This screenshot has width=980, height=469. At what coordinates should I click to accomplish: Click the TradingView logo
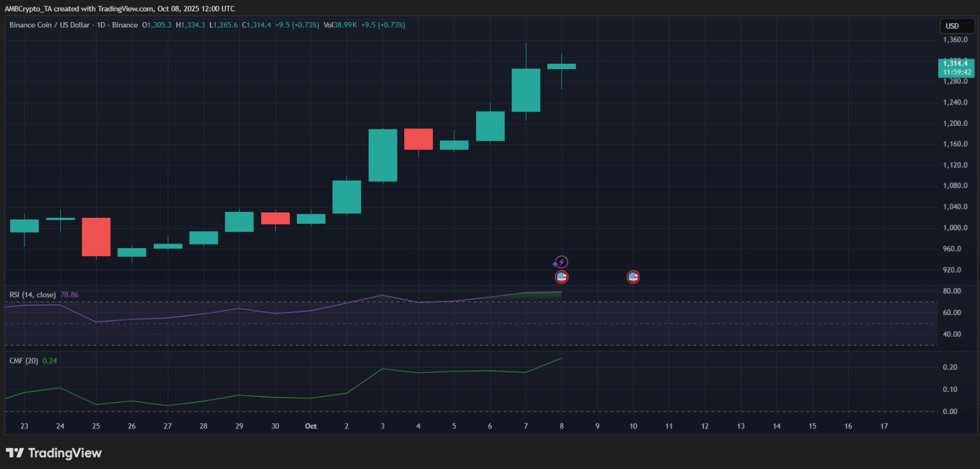click(x=54, y=453)
